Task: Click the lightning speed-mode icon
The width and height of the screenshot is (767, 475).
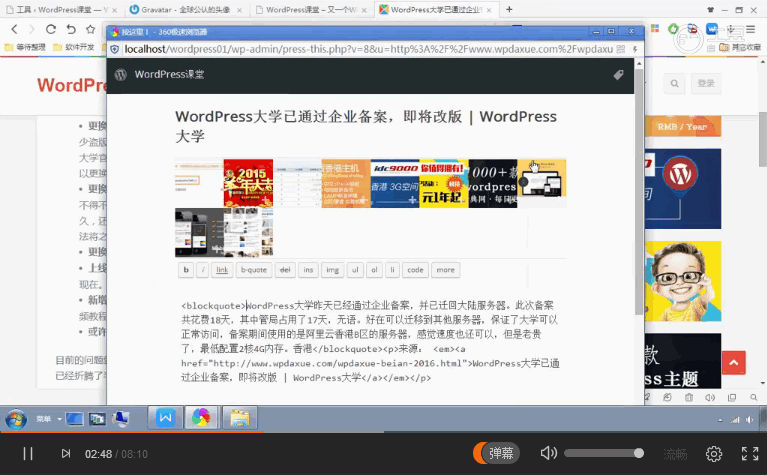Action: 635,49
